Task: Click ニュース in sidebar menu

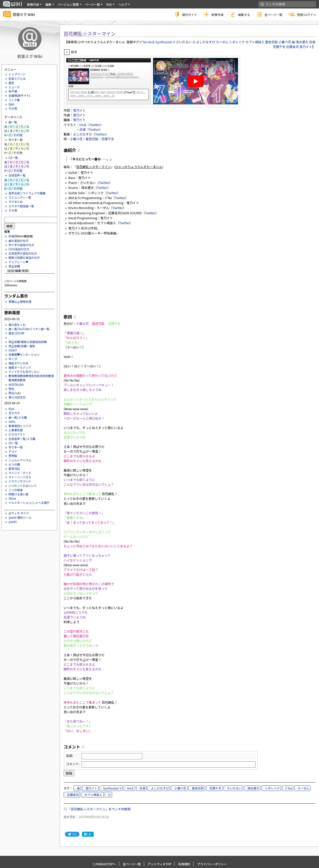Action: pos(14,87)
